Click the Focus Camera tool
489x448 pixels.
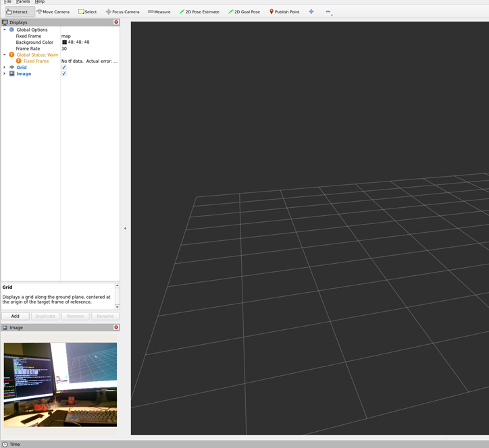pyautogui.click(x=122, y=11)
